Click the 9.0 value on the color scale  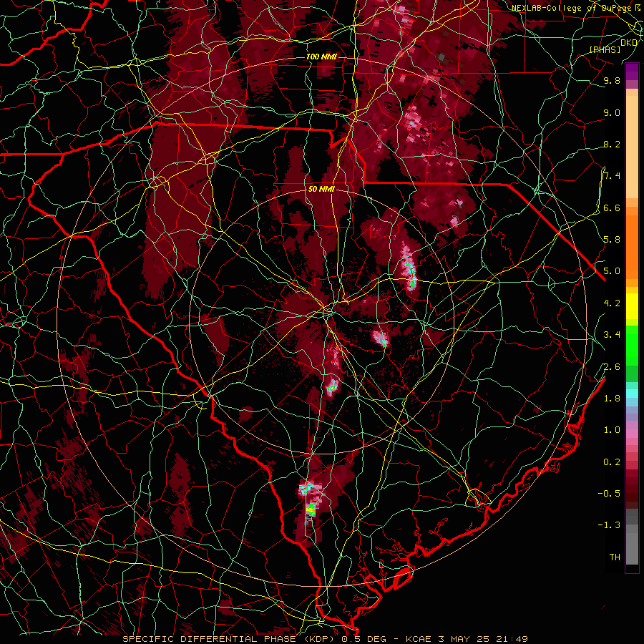[x=612, y=112]
